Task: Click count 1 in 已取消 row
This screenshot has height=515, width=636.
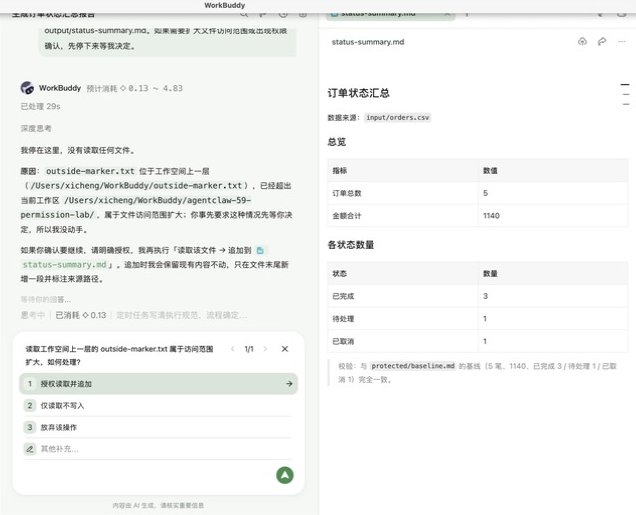Action: [485, 341]
